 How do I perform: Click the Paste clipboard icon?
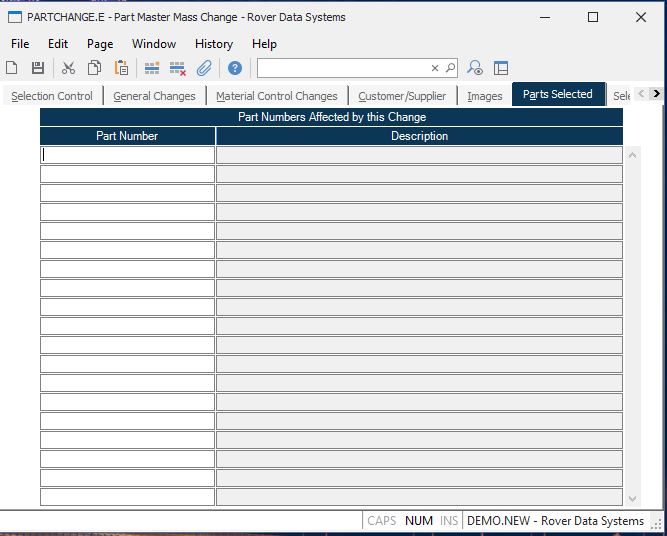pos(121,68)
